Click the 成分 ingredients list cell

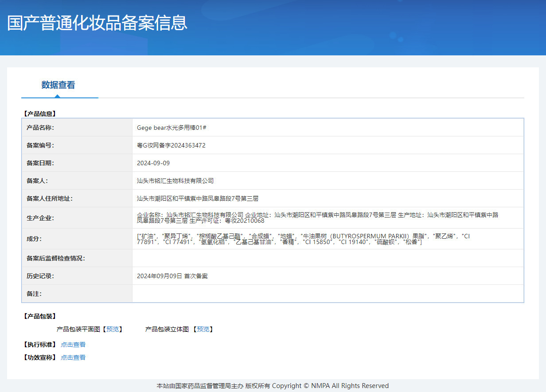point(328,239)
